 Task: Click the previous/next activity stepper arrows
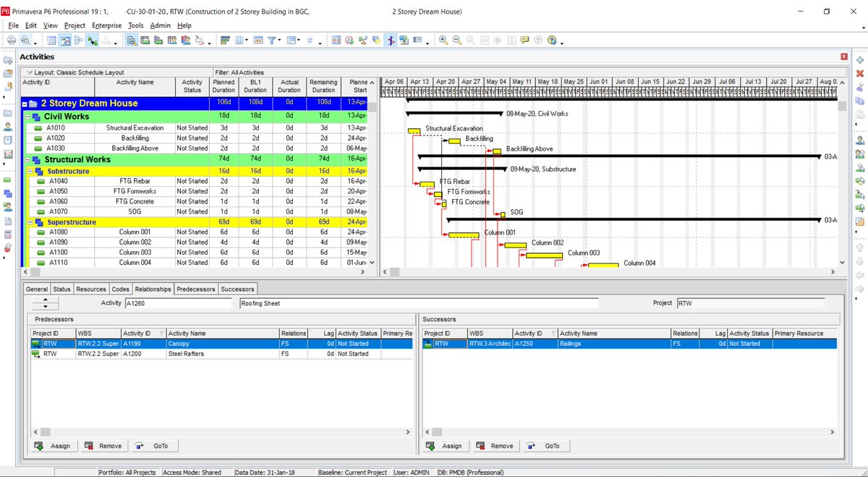(45, 303)
